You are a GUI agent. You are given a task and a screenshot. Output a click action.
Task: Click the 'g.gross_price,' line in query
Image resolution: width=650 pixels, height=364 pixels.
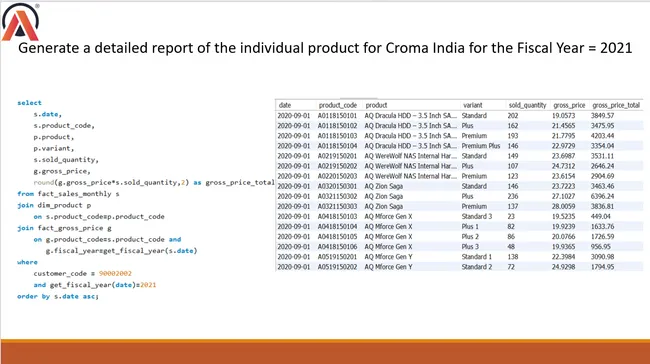(62, 171)
